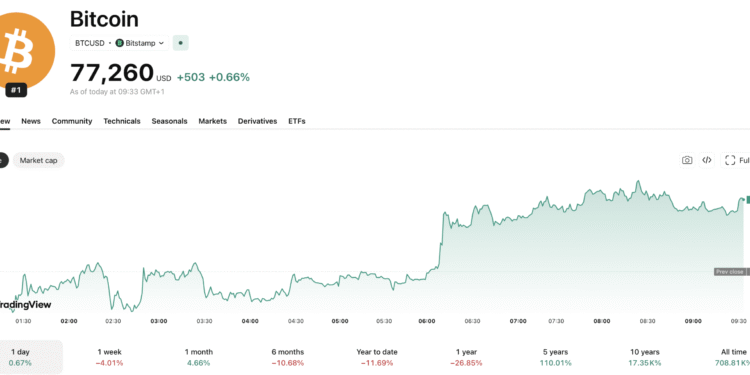Click the 03:00 time axis label
The height and width of the screenshot is (375, 750).
pos(159,321)
